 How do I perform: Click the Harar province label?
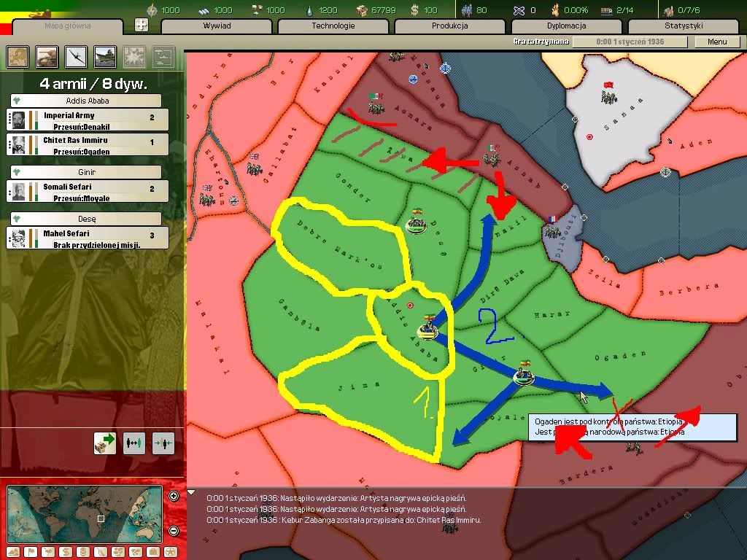552,315
